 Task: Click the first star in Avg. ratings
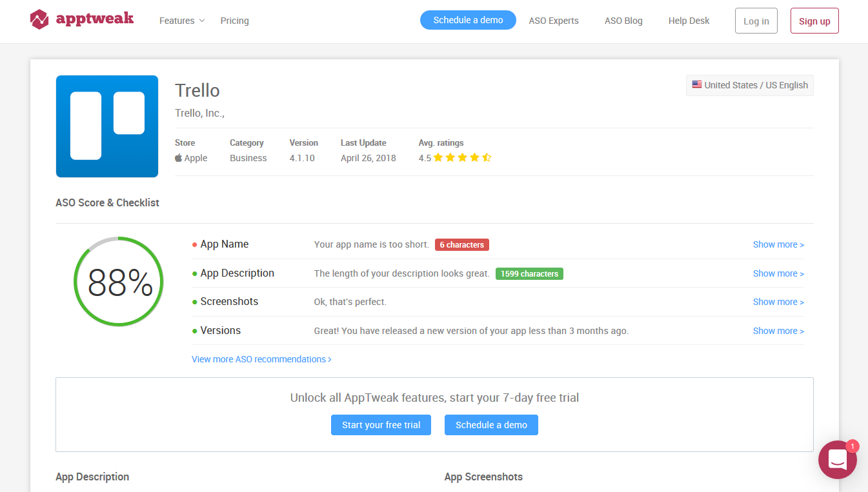[x=439, y=157]
